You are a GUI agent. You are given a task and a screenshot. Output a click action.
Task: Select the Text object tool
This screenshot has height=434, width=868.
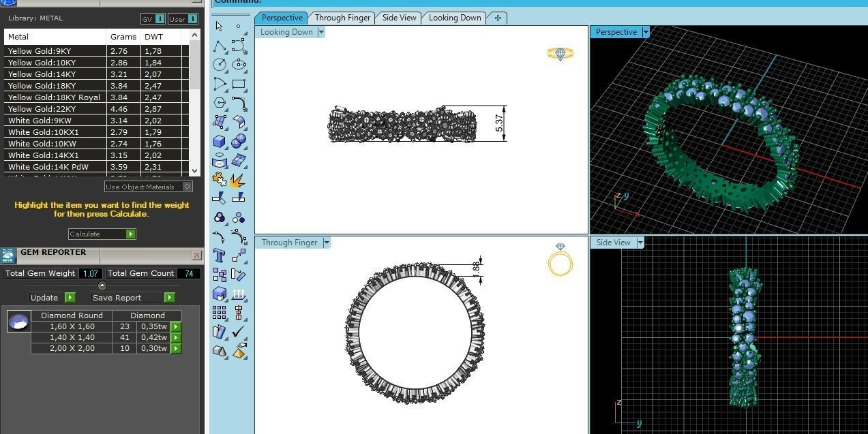220,255
